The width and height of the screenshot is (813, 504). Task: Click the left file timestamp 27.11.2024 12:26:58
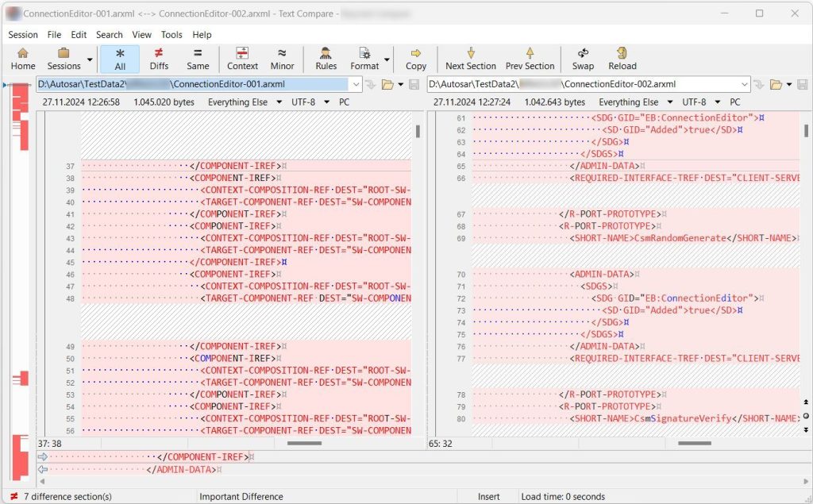pos(81,102)
